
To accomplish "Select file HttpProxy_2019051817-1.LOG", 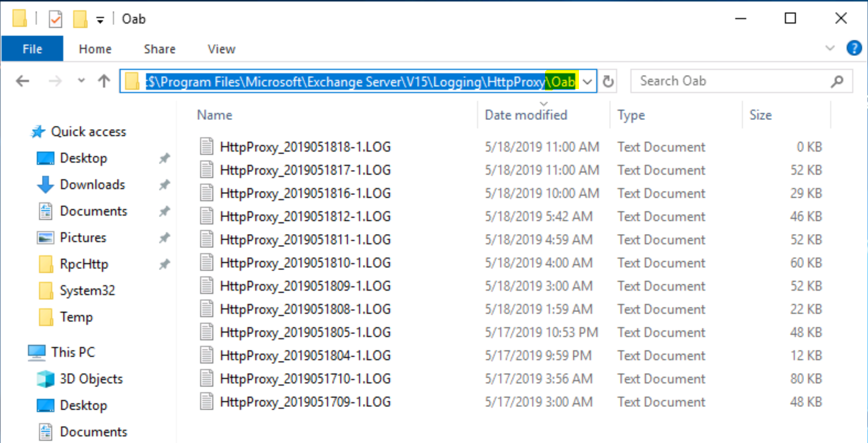I will (x=305, y=170).
